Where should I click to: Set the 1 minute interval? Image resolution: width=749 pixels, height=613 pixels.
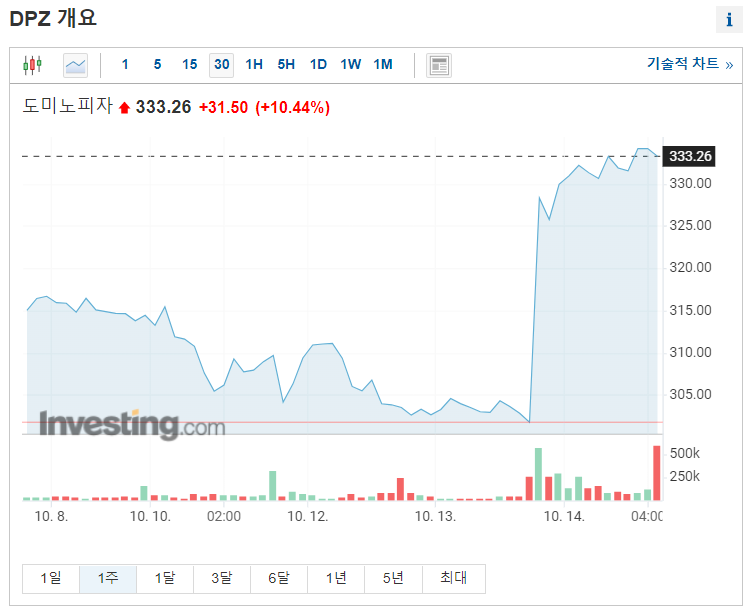click(125, 65)
